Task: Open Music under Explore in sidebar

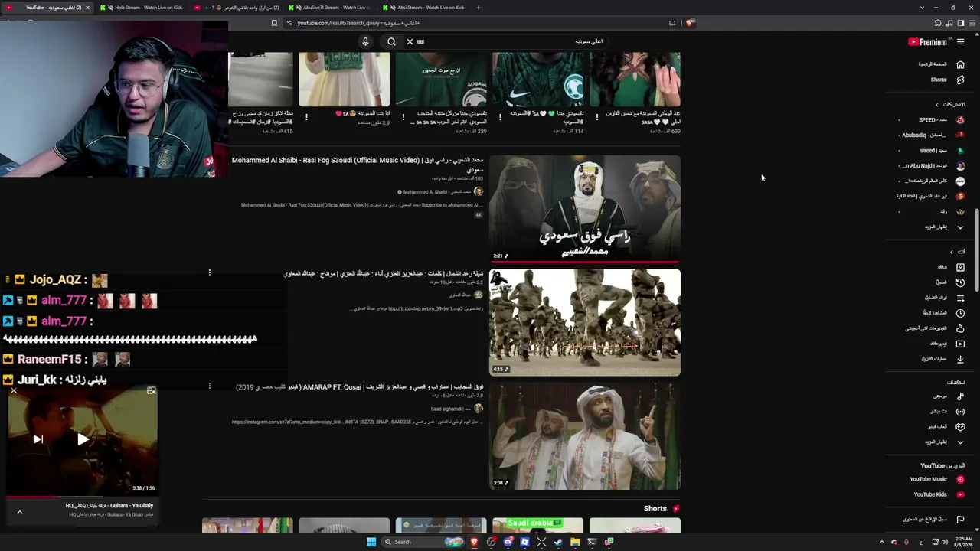Action: click(x=960, y=396)
